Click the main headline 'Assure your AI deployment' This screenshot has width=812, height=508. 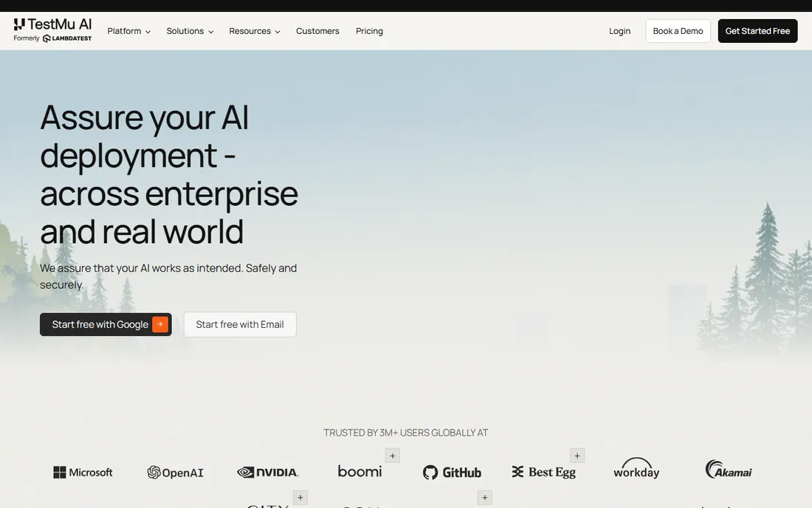point(169,174)
